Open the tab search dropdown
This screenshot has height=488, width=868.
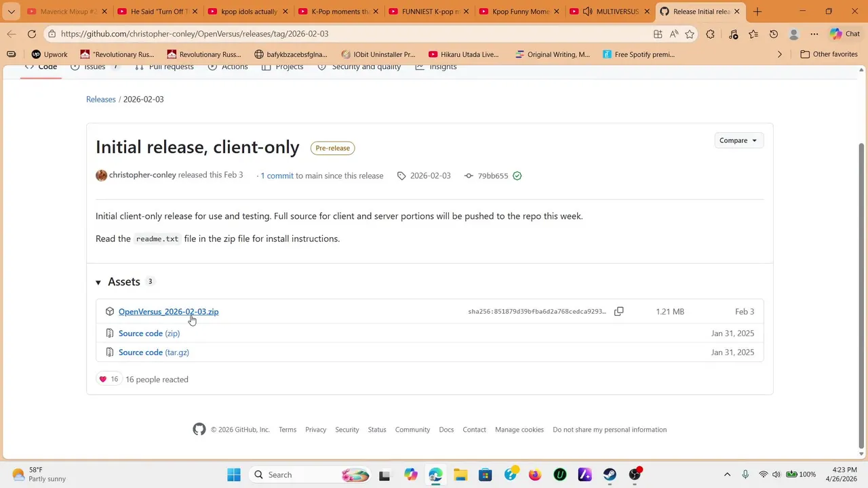[12, 12]
